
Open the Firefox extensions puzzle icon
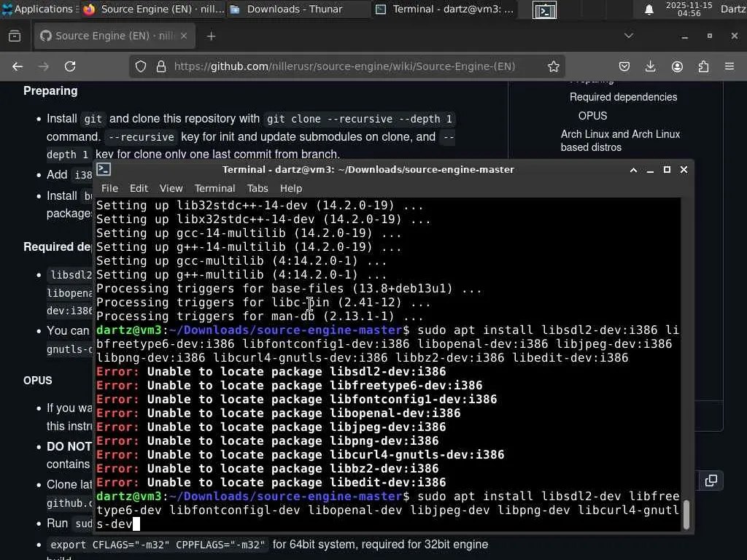703,66
